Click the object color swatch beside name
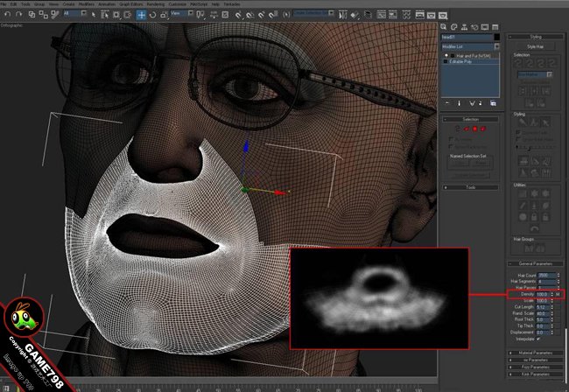Viewport: 569px width, 392px height. coord(497,37)
